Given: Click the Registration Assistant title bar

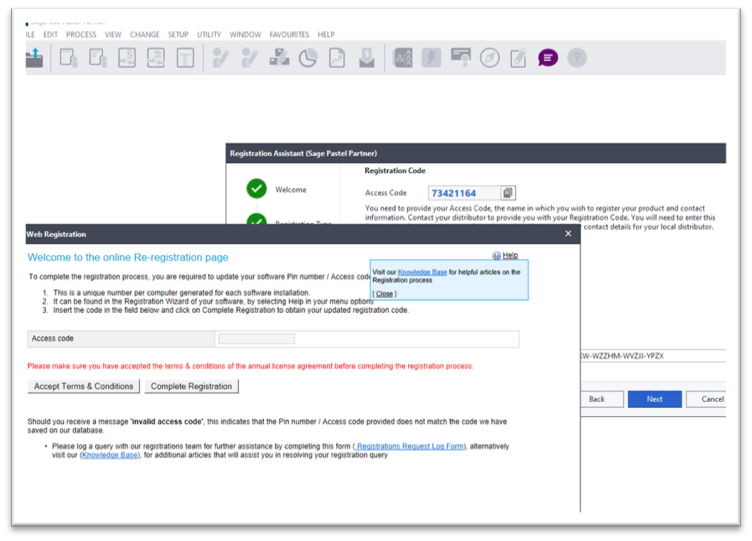Looking at the screenshot, I should pos(476,153).
